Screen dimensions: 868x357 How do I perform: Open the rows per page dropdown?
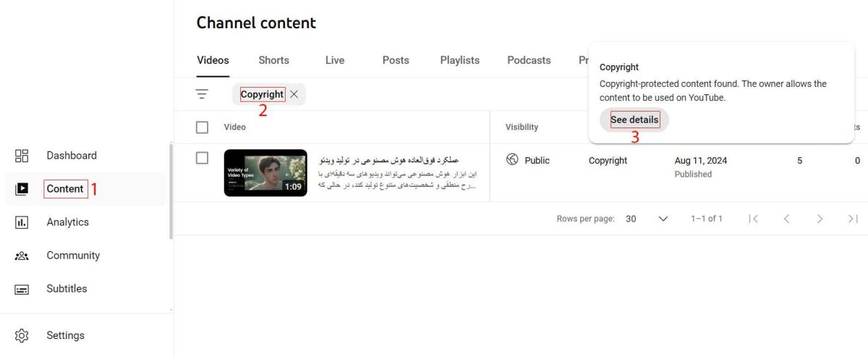click(647, 219)
